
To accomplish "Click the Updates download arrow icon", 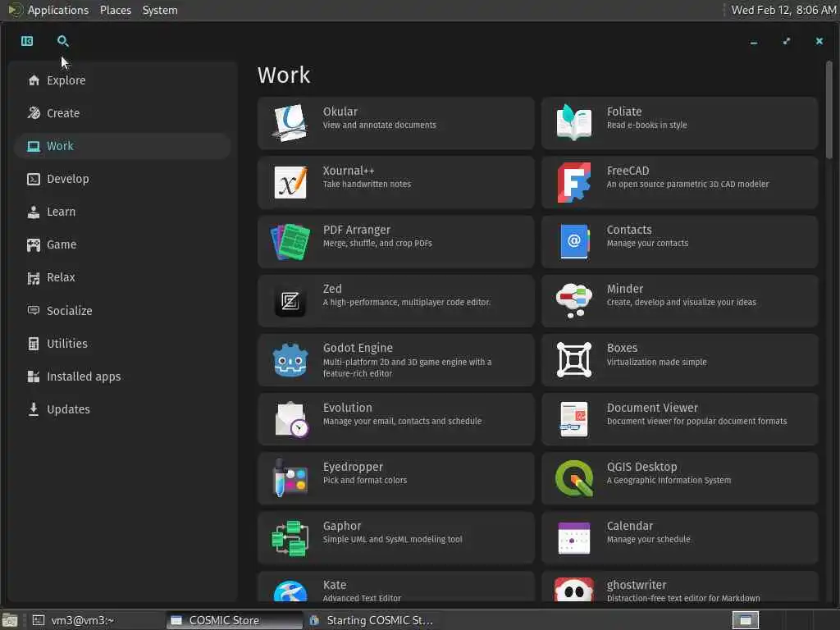I will (33, 409).
